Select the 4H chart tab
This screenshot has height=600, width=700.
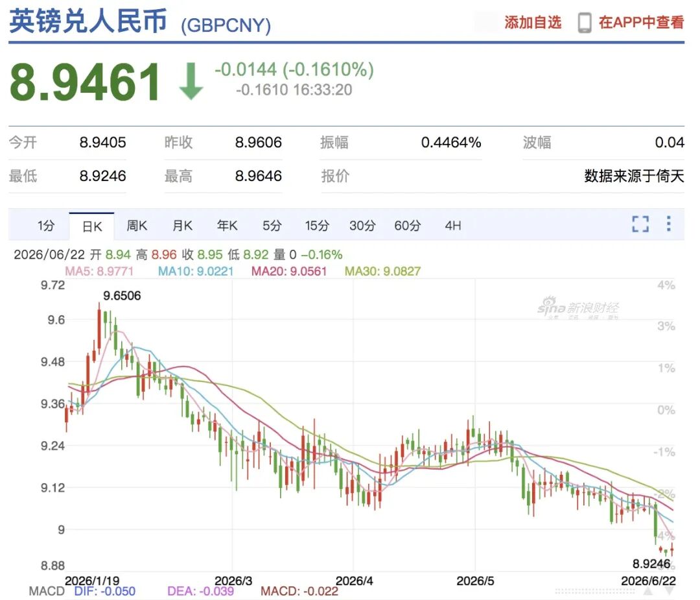[x=452, y=225]
